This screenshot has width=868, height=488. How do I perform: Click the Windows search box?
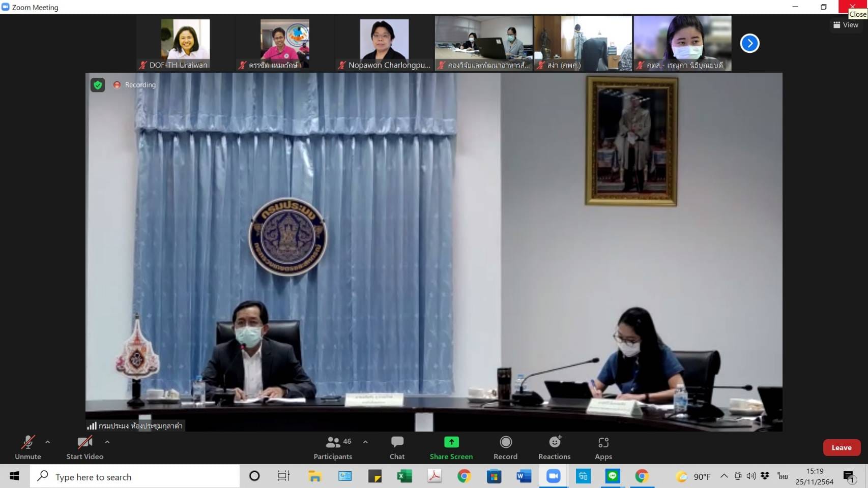[135, 477]
